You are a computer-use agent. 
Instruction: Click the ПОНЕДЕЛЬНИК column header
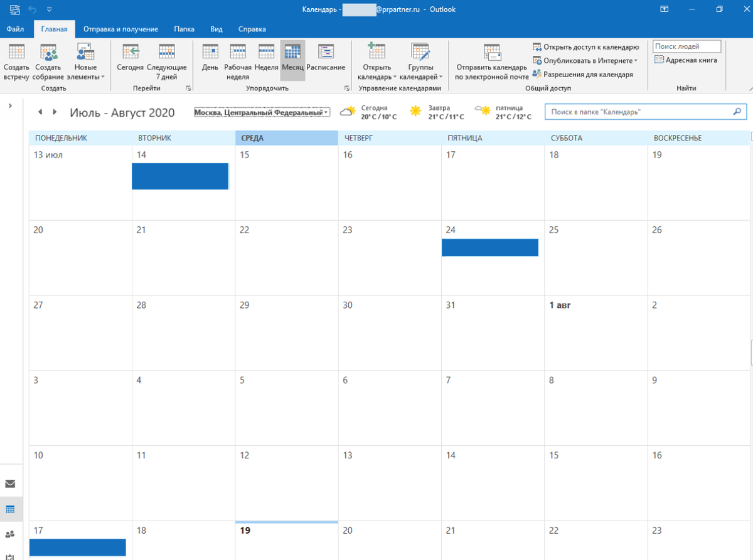[81, 138]
